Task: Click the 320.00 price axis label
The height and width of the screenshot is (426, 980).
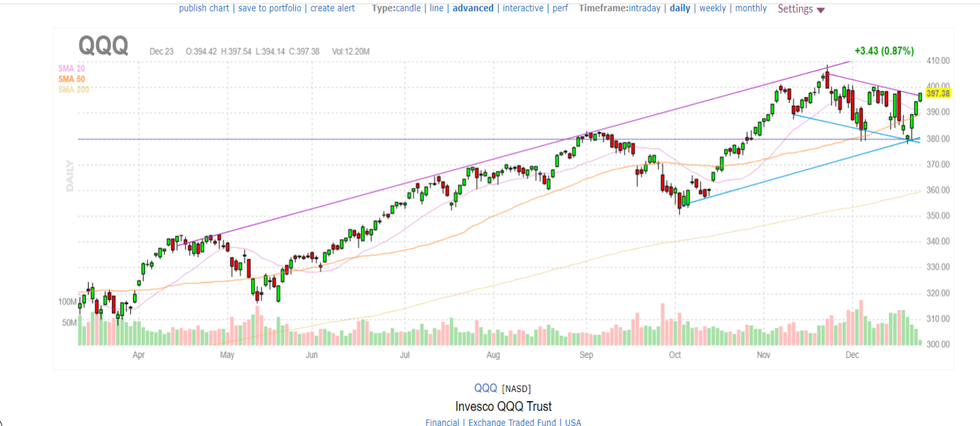Action: click(938, 293)
